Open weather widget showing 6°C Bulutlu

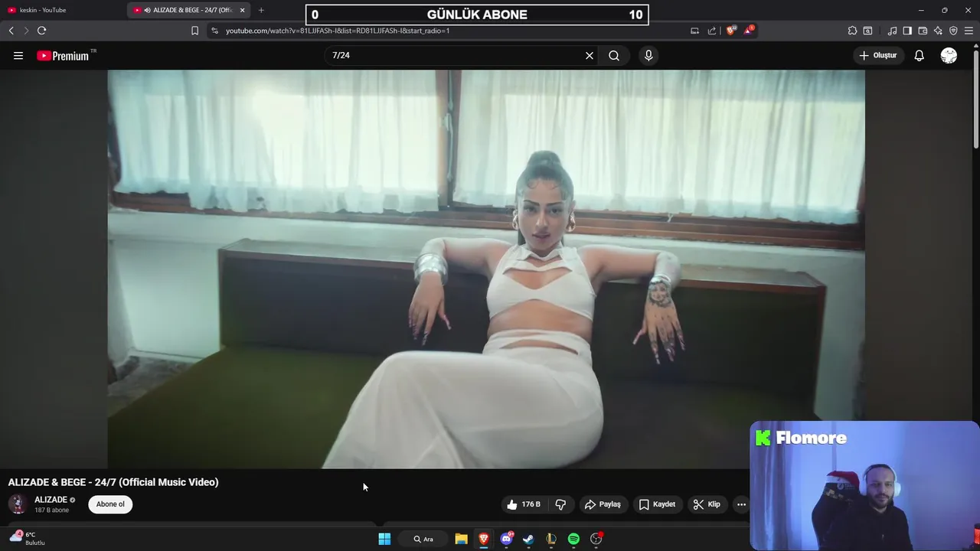pyautogui.click(x=28, y=538)
